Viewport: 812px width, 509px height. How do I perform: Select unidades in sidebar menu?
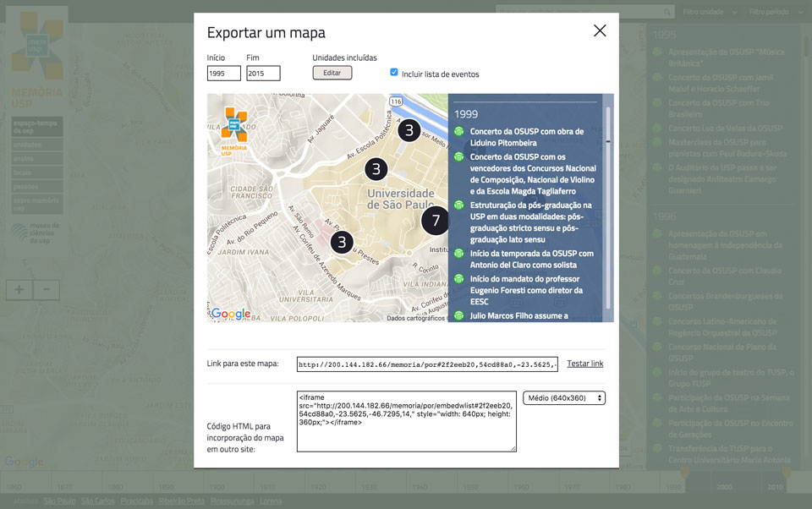pos(37,145)
